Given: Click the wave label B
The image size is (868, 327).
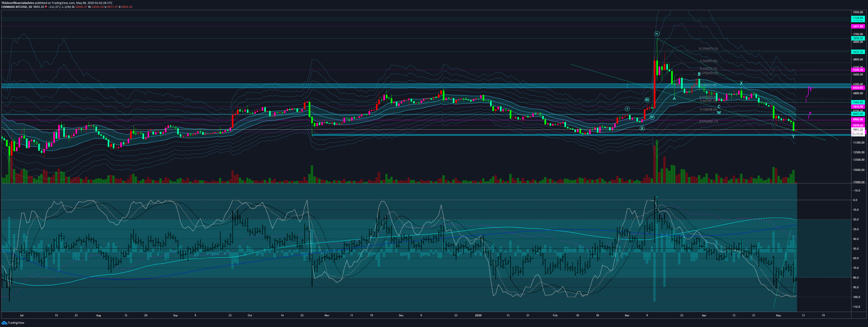Looking at the screenshot, I should [699, 74].
